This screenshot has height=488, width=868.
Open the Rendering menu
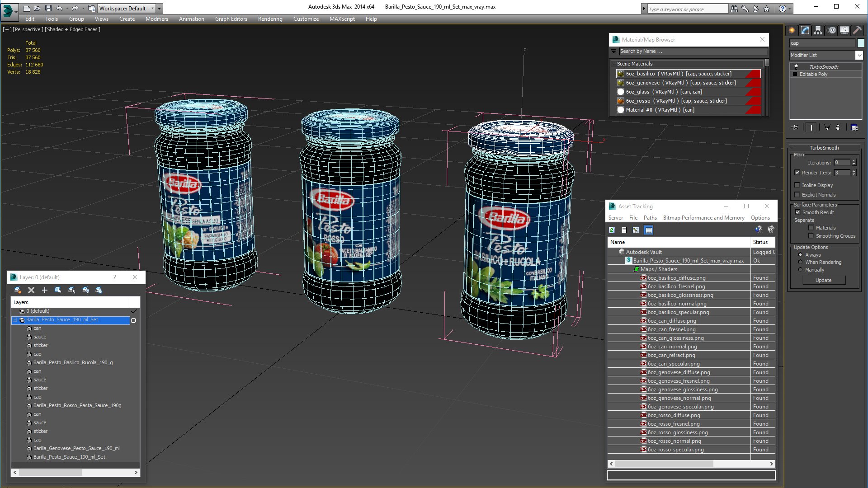[x=270, y=19]
